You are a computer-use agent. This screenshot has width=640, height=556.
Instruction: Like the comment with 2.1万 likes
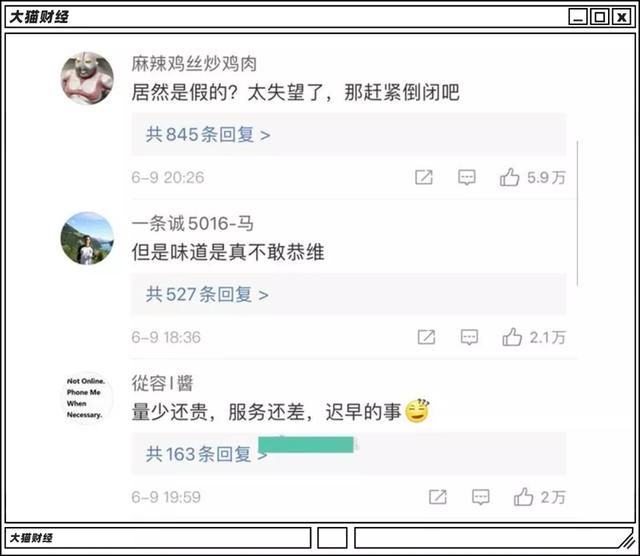coord(512,337)
